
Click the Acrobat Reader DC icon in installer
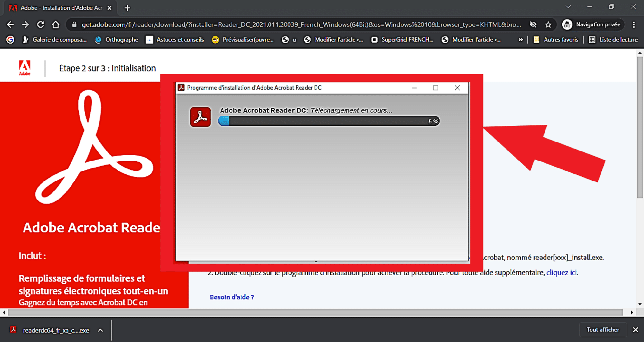(x=200, y=117)
